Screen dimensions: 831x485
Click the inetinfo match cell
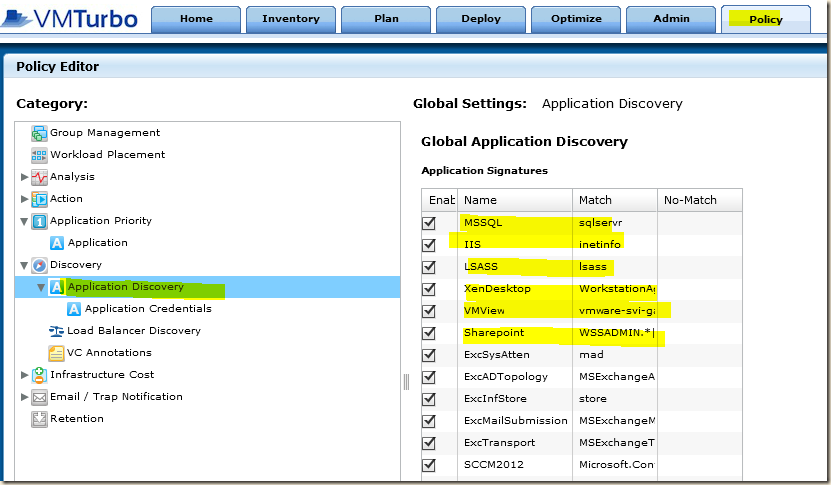615,245
